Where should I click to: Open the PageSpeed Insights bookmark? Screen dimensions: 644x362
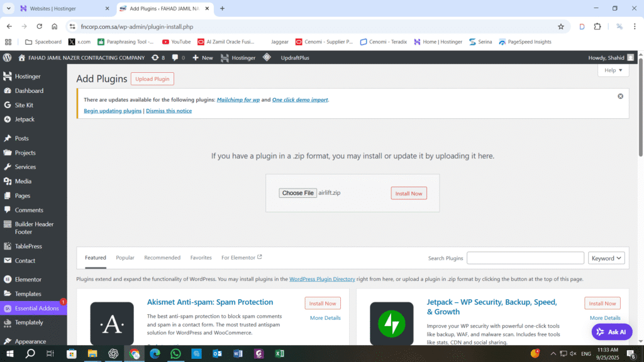click(525, 42)
